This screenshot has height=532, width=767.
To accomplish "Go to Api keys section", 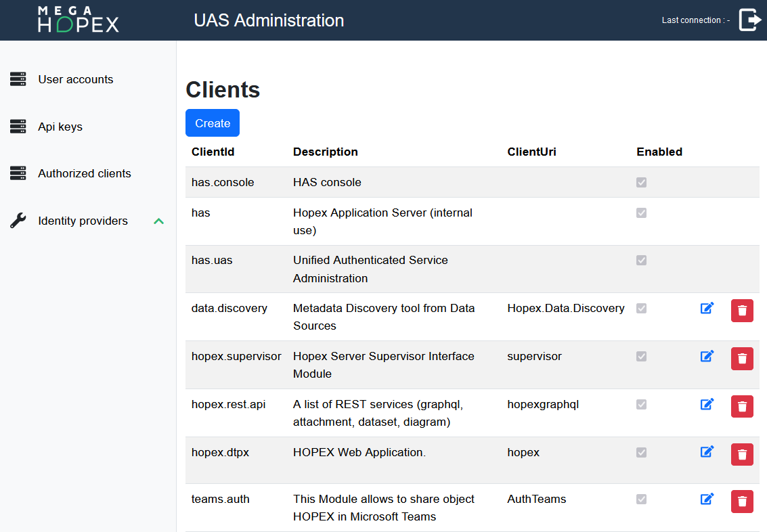I will tap(60, 127).
